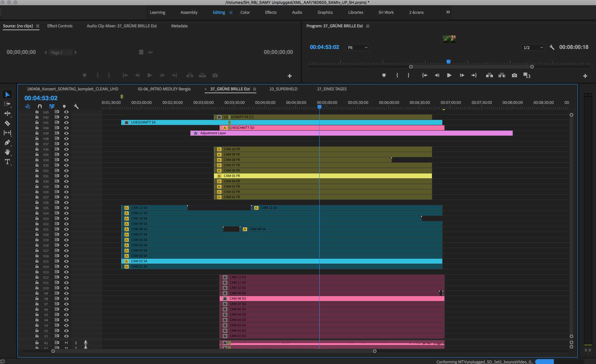Toggle timeline snap magnet icon

[x=40, y=107]
